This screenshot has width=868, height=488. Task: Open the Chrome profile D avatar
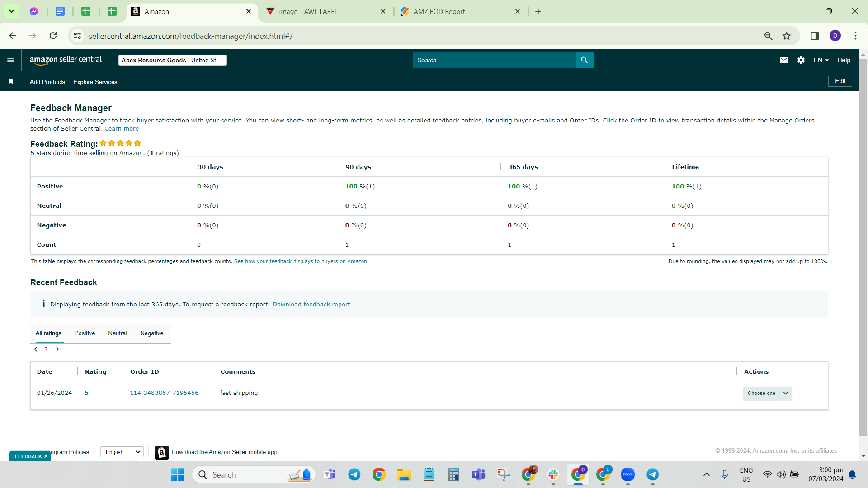click(835, 36)
